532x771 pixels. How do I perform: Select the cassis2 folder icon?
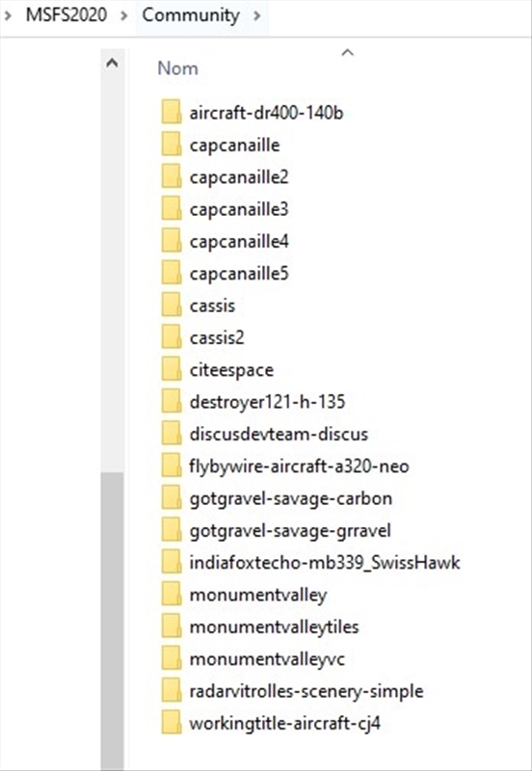coord(172,337)
